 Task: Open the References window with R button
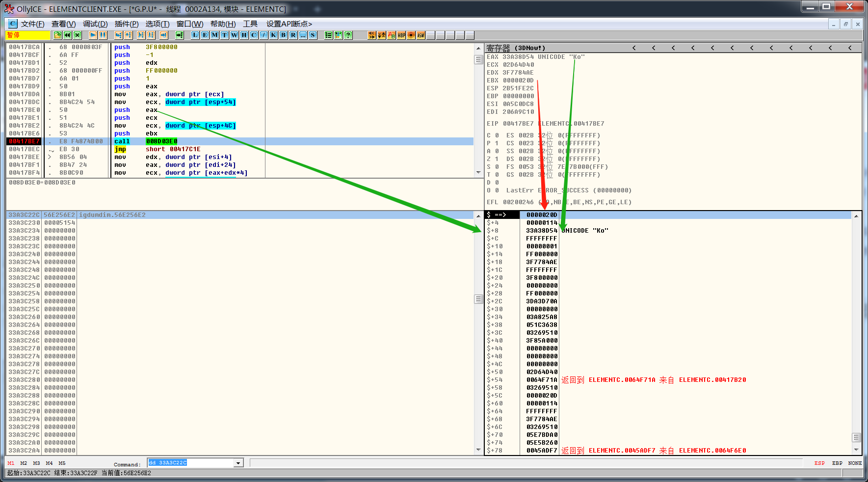pos(293,35)
